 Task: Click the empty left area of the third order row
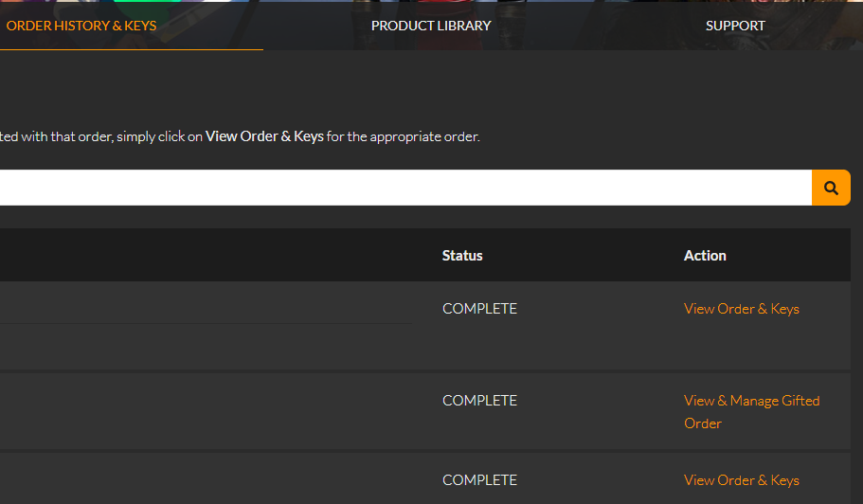click(189, 480)
